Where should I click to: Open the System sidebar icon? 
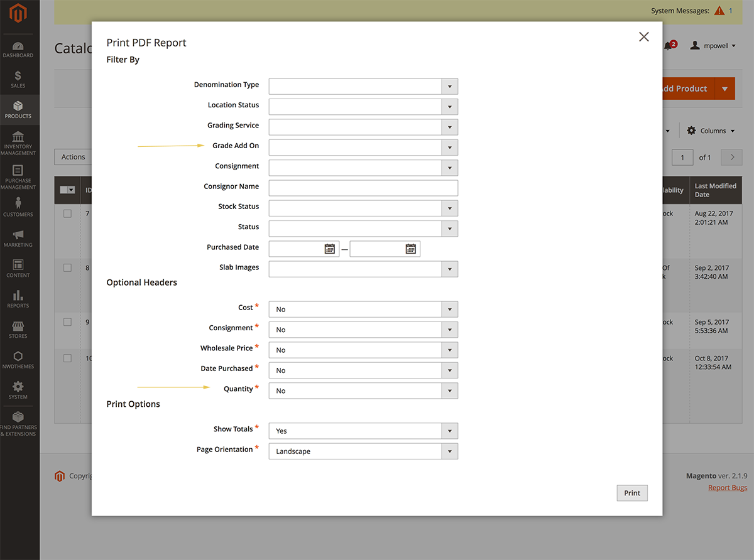pos(18,390)
